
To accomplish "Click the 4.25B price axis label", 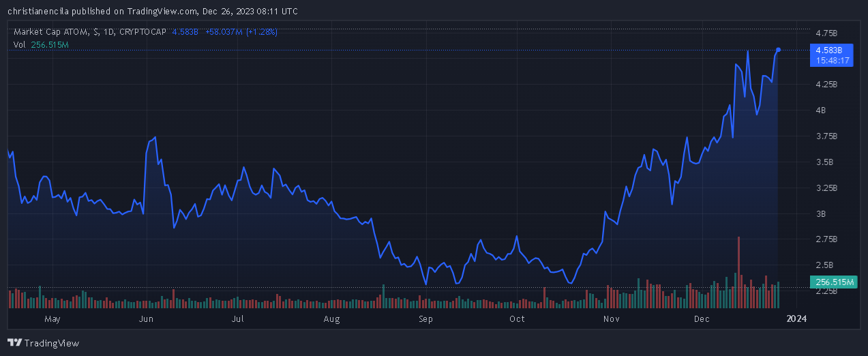I will coord(826,85).
